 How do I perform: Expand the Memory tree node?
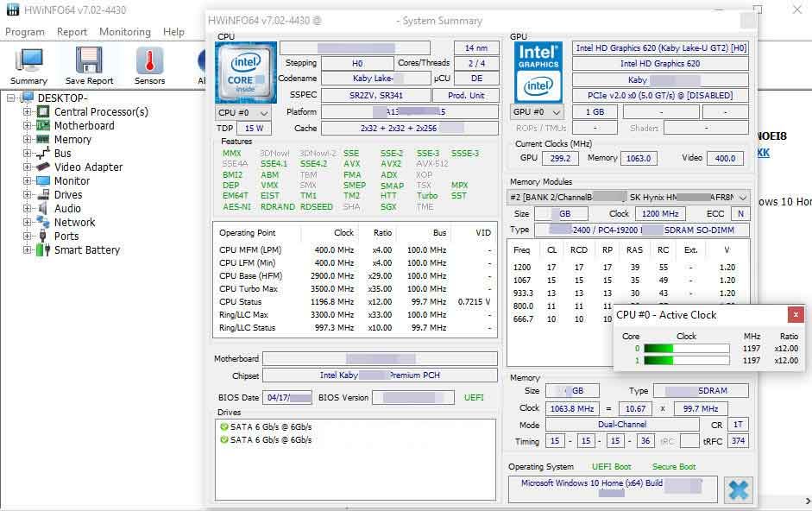pyautogui.click(x=27, y=140)
